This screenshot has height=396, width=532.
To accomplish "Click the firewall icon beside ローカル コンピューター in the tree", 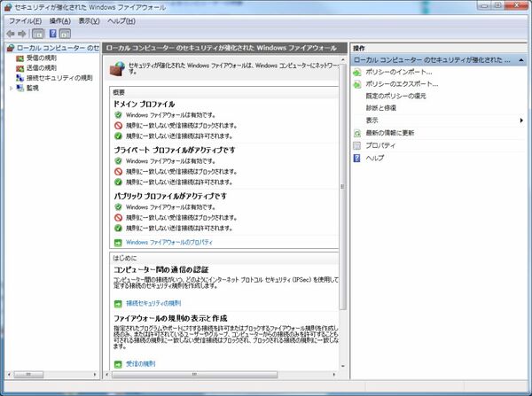I will tap(11, 48).
